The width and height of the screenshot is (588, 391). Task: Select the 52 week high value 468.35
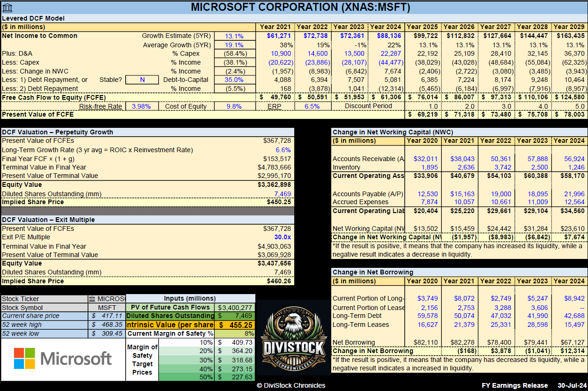[107, 325]
